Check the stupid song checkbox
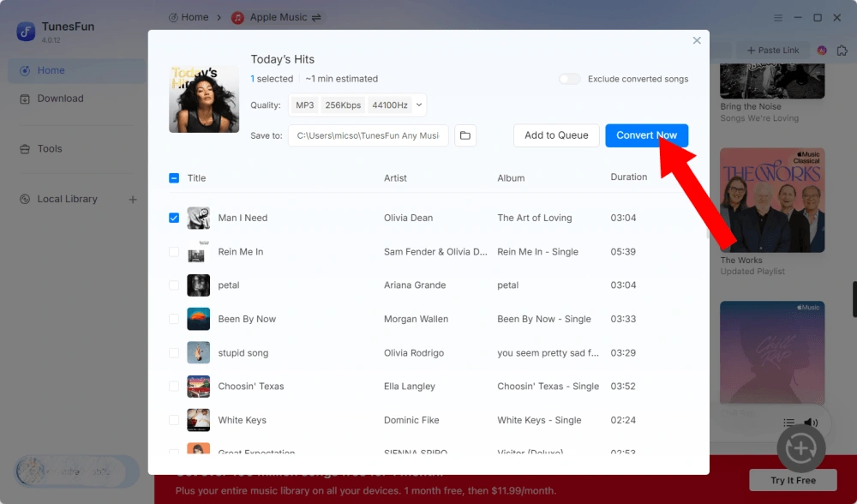Screen dimensions: 857x504 [x=174, y=352]
